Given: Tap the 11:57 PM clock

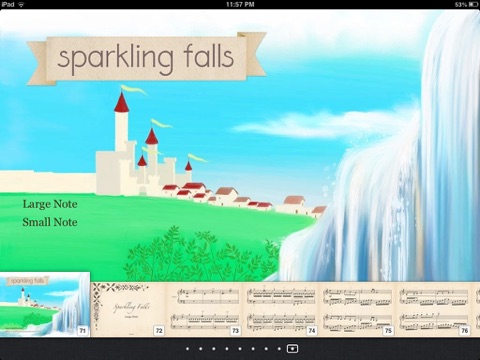Looking at the screenshot, I should pos(240,4).
